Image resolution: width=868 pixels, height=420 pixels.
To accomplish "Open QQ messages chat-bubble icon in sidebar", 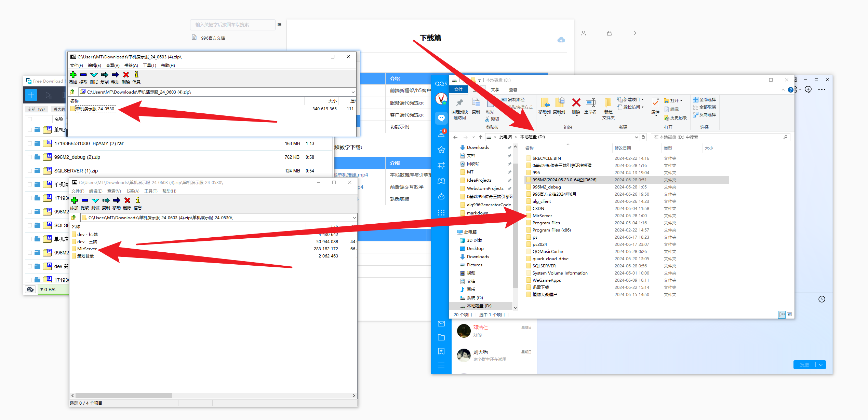I will [x=441, y=118].
